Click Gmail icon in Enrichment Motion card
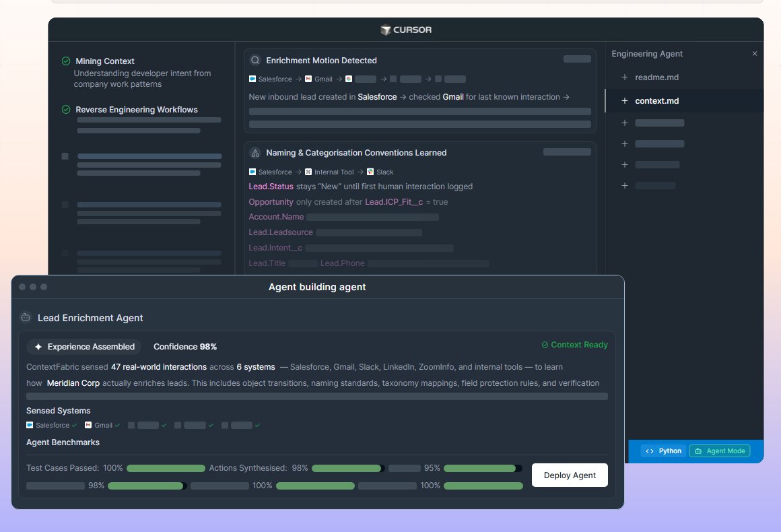Screen dimensions: 781x532 308,79
